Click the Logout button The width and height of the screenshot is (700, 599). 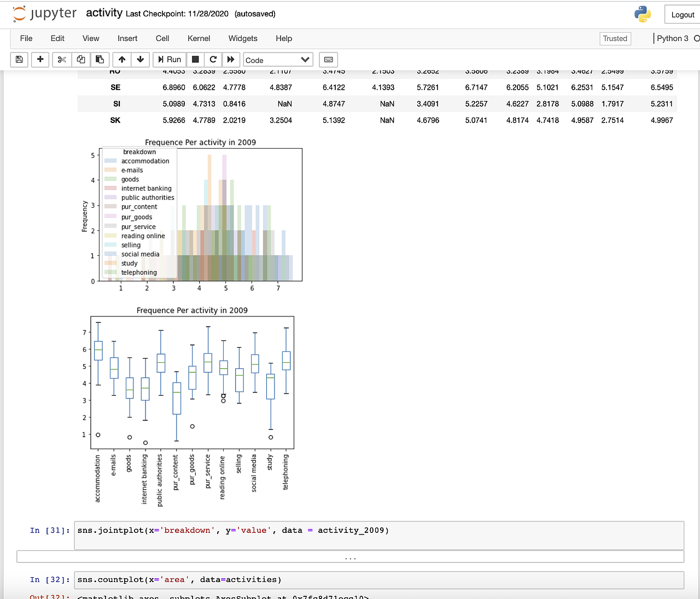pos(682,15)
